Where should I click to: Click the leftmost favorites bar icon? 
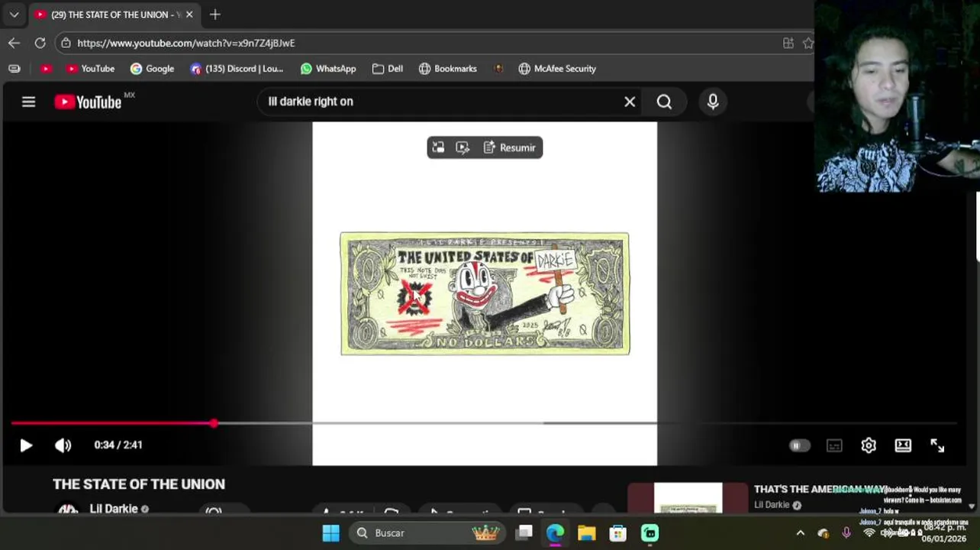(x=14, y=69)
